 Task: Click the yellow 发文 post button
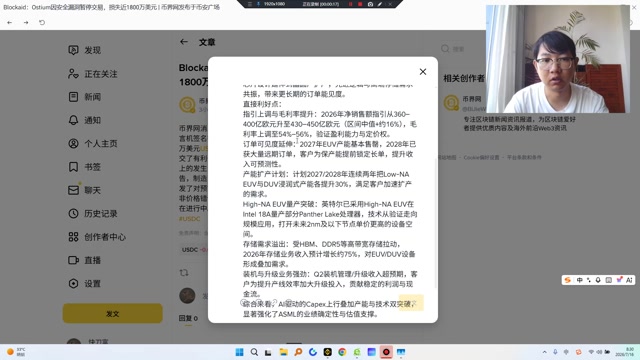[113, 313]
